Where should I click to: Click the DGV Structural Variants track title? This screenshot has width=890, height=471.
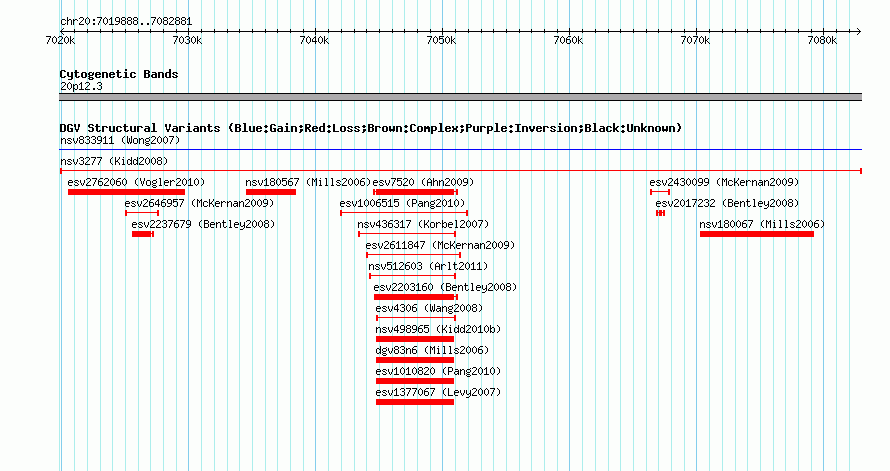pyautogui.click(x=371, y=128)
